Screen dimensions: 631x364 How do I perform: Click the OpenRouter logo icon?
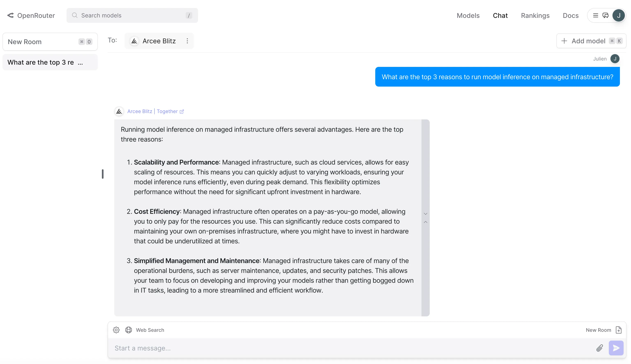tap(10, 16)
